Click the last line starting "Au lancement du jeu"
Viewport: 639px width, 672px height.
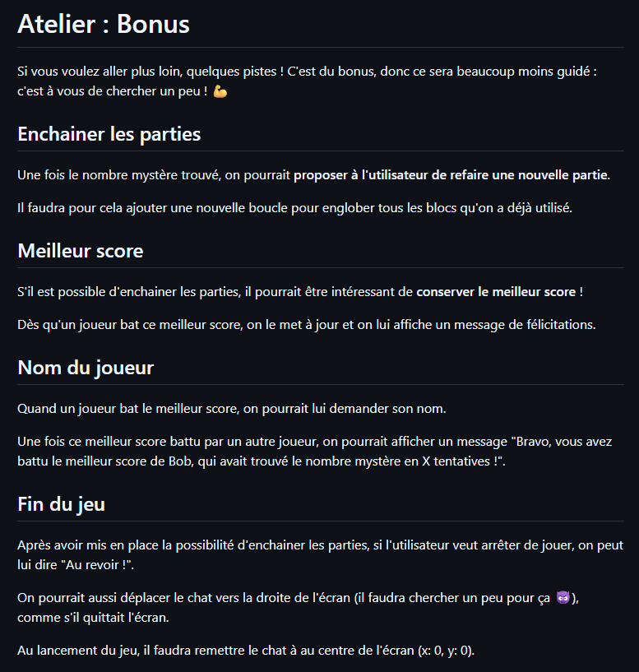click(246, 651)
